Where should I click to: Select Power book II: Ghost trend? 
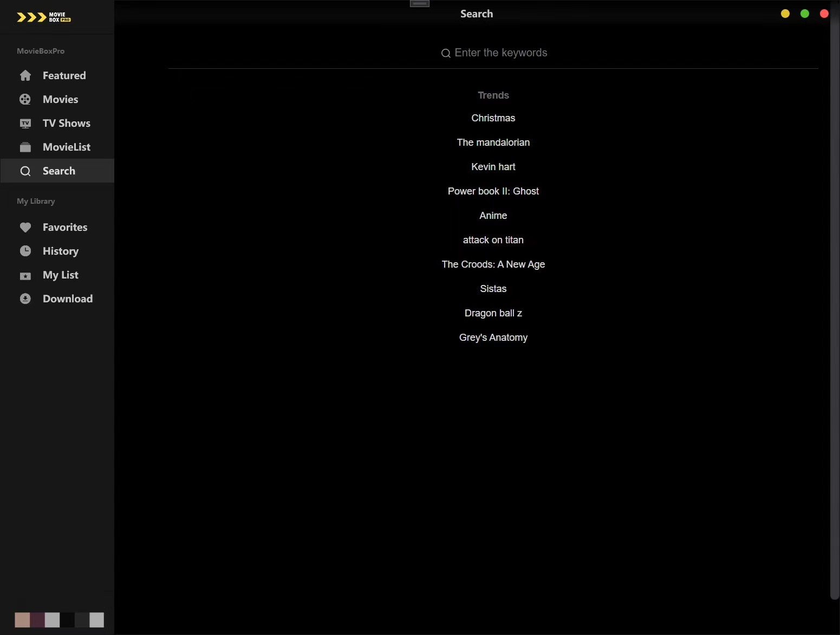pos(493,191)
